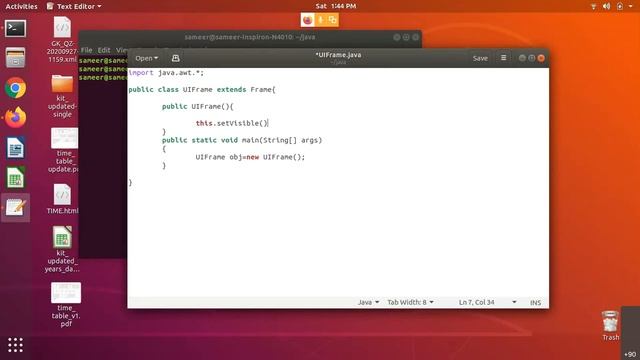
Task: Open the gedit hamburger menu
Action: pos(503,58)
